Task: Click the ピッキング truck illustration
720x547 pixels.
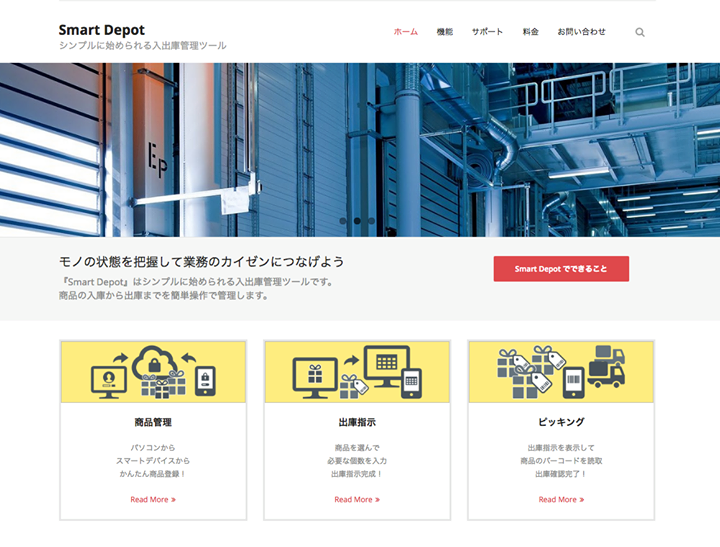Action: (561, 372)
